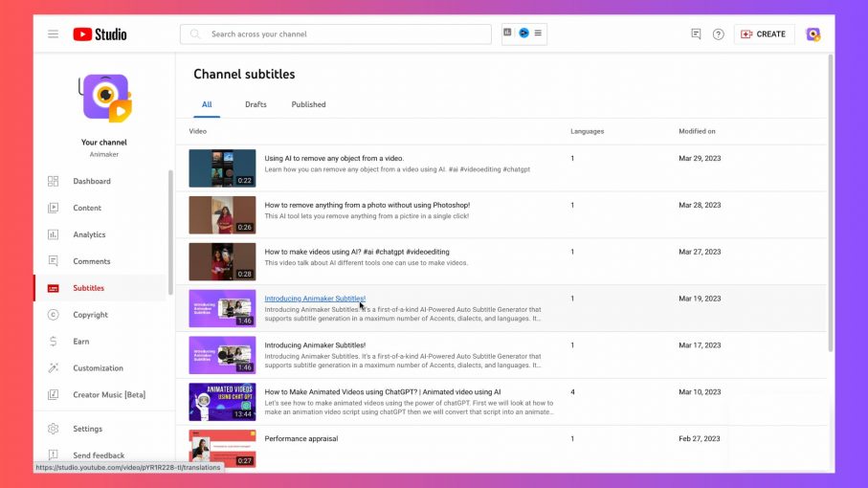Image resolution: width=868 pixels, height=488 pixels.
Task: Open the Introducing Animaker Subtitles link
Action: [315, 299]
